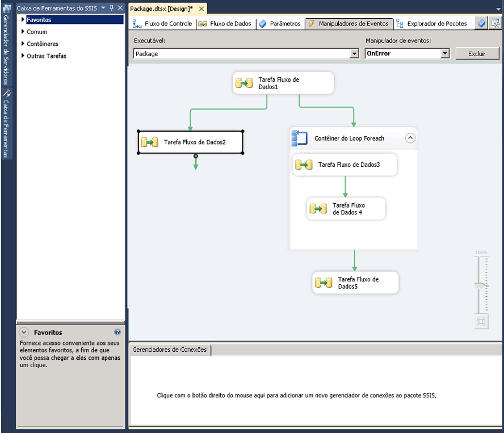Collapse the Favoritos description pane chevron

(24, 333)
